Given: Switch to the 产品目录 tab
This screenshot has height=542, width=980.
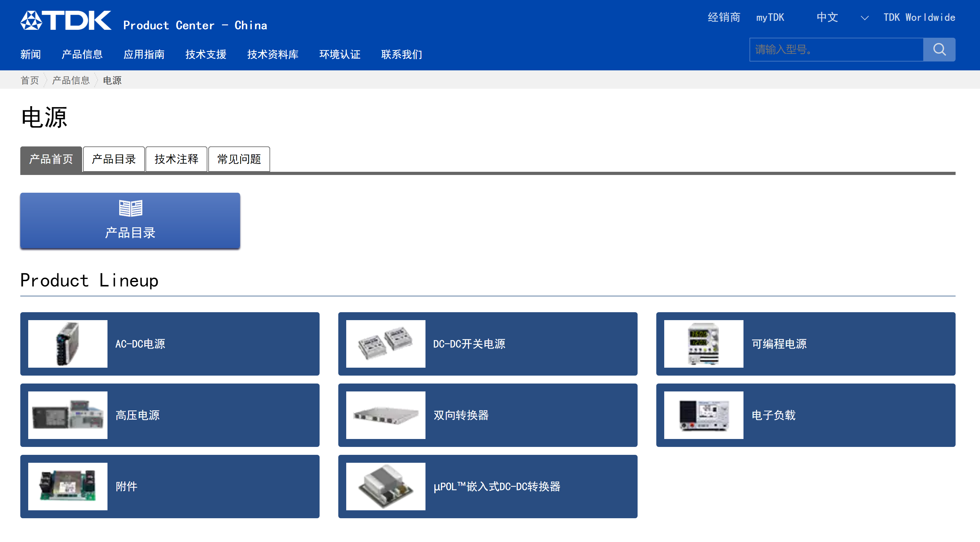Looking at the screenshot, I should click(114, 159).
